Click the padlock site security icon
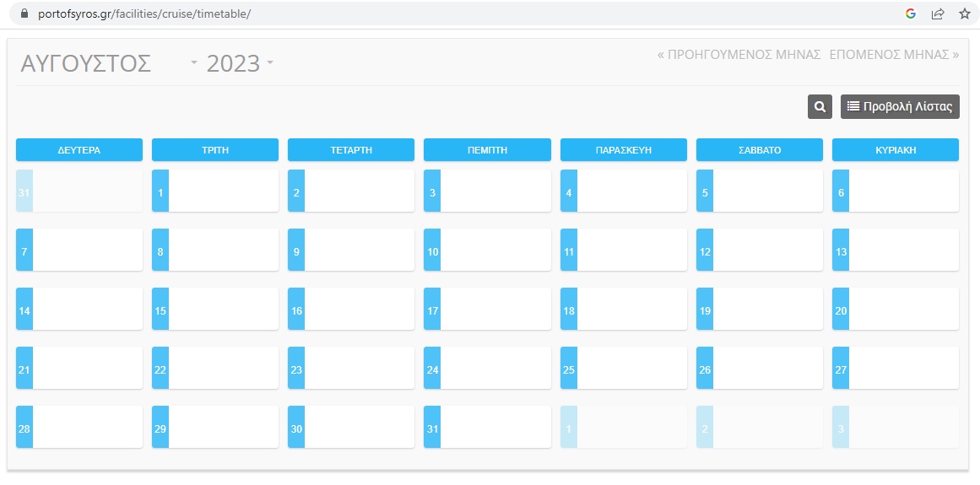The height and width of the screenshot is (485, 980). click(x=24, y=13)
